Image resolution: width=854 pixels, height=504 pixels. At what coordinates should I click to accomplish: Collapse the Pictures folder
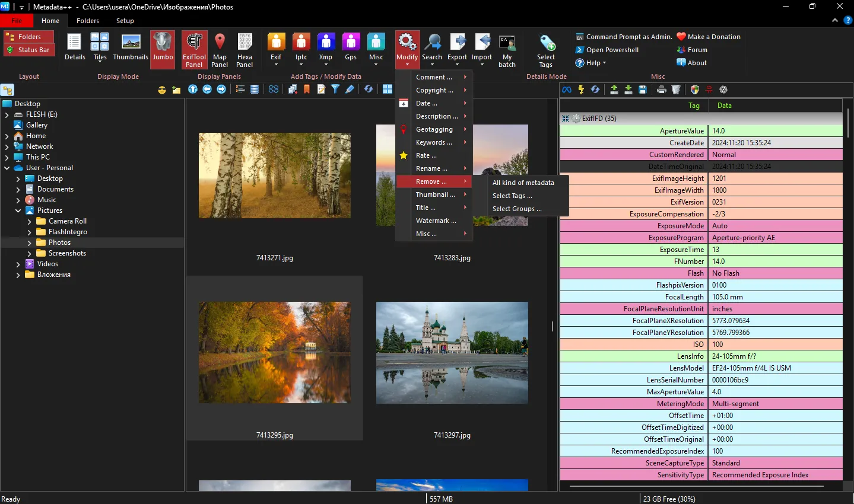click(x=18, y=210)
